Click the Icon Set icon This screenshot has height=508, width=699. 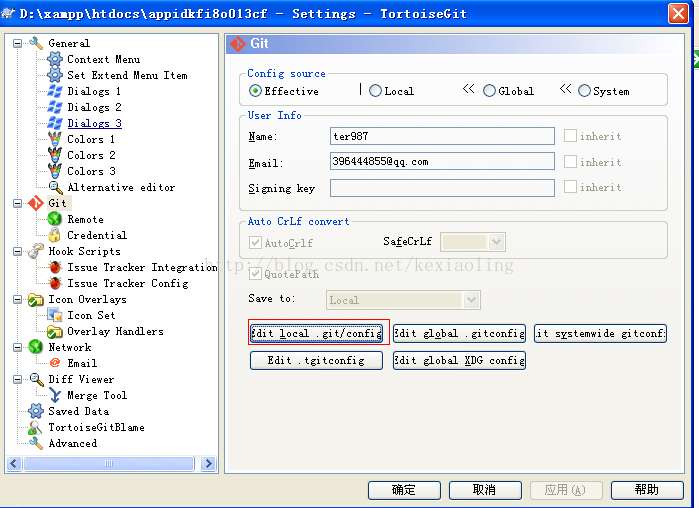pos(55,315)
